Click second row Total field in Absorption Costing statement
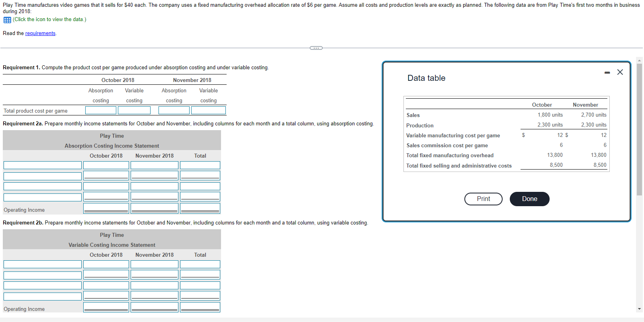Screen dimensions: 644x322 200,176
